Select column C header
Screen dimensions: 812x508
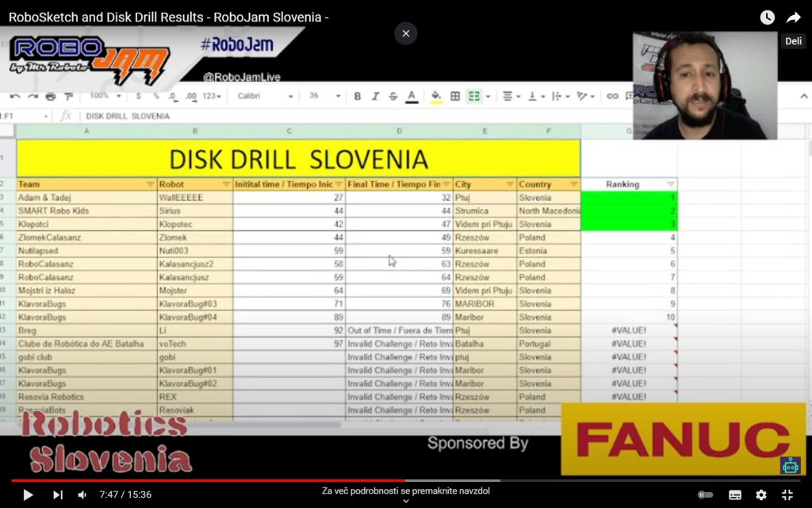[289, 131]
